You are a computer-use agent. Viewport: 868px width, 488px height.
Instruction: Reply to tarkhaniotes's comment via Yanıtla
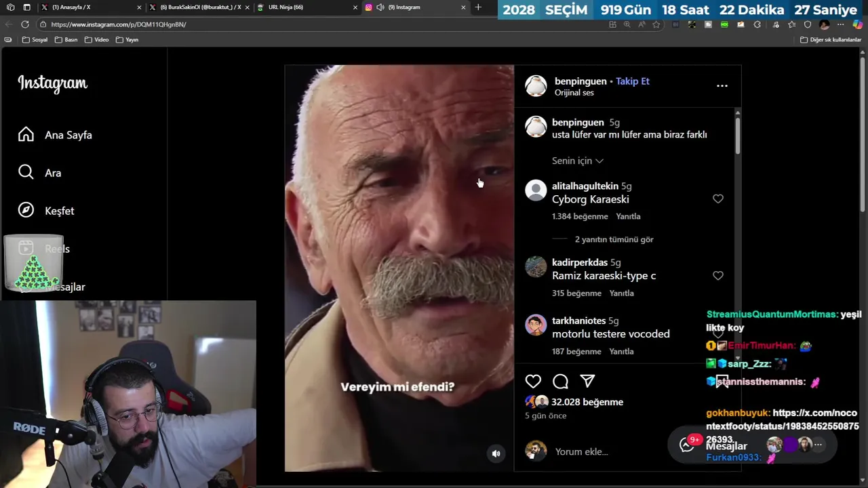[x=621, y=351]
